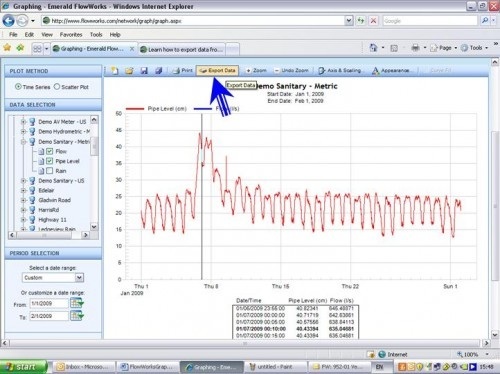Screen dimensions: 500x374
Task: Click the Rain channel document icon
Action: (x=41, y=171)
